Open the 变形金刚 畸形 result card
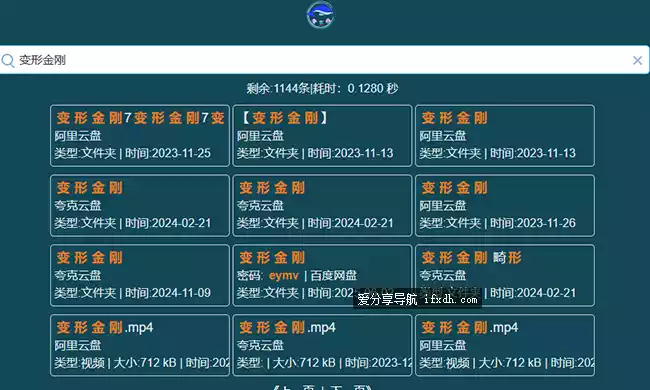Screen dimensions: 650x390 (x=505, y=276)
